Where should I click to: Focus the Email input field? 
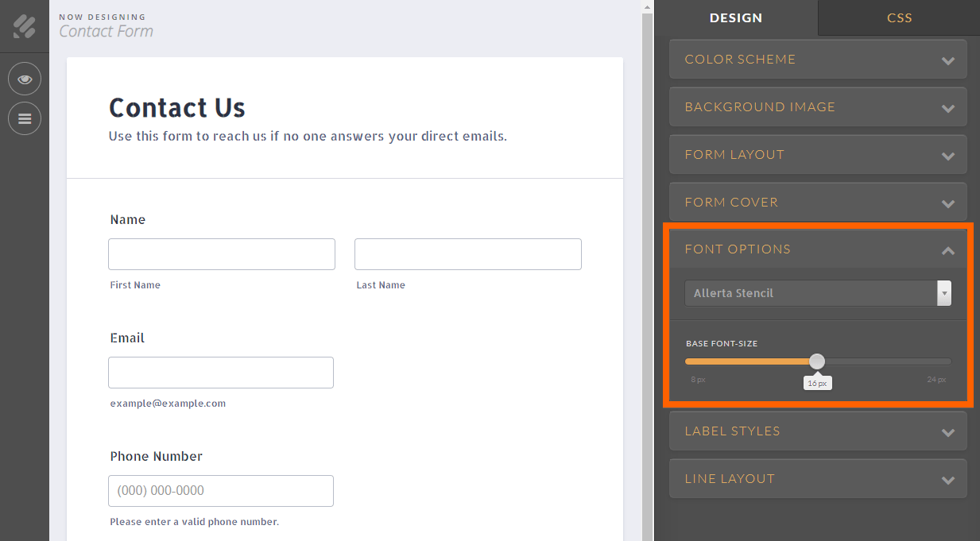click(221, 373)
